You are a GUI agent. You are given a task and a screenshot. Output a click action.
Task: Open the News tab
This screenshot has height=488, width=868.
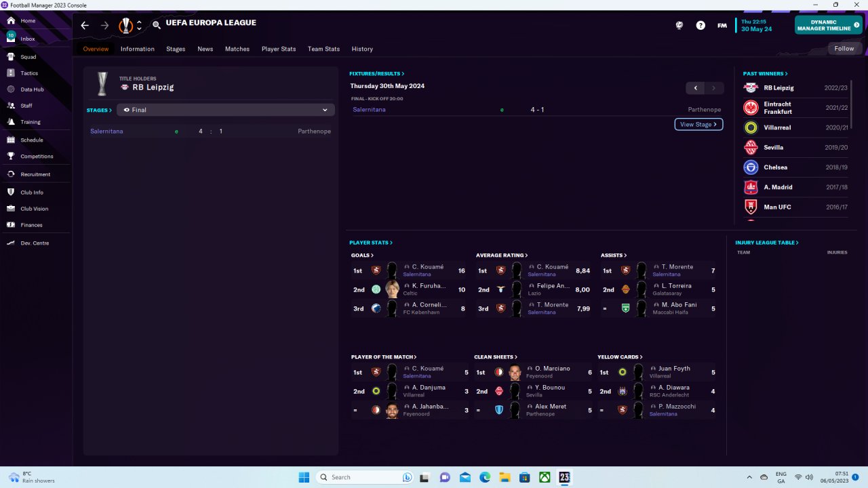pyautogui.click(x=205, y=49)
